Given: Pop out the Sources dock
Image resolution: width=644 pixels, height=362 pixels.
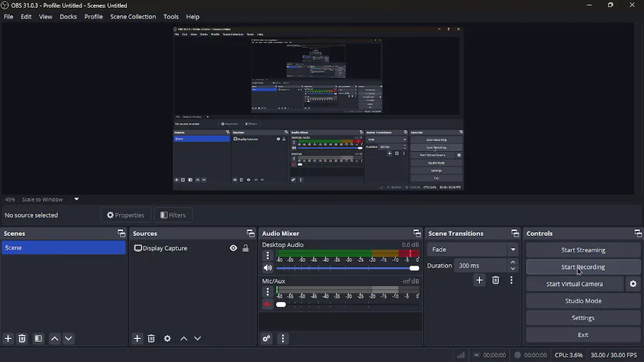Looking at the screenshot, I should tap(250, 233).
